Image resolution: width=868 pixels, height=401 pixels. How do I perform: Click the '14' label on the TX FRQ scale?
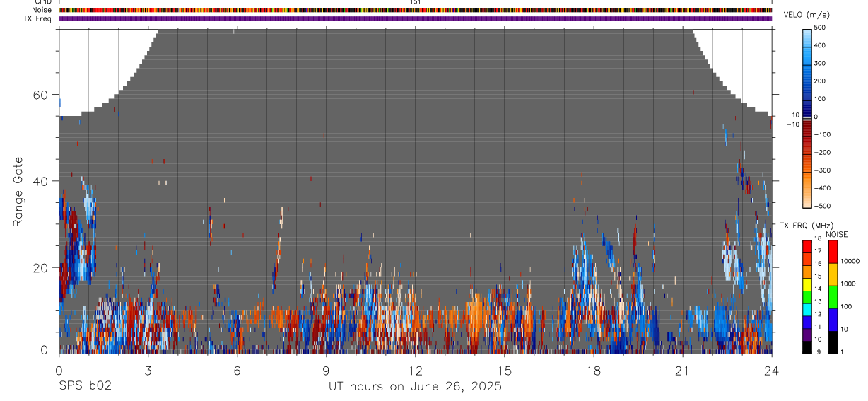pyautogui.click(x=818, y=289)
